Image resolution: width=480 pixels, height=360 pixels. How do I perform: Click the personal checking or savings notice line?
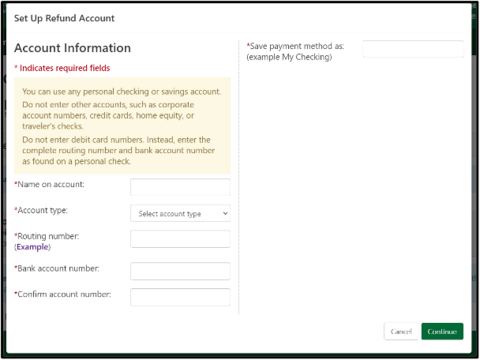point(122,92)
